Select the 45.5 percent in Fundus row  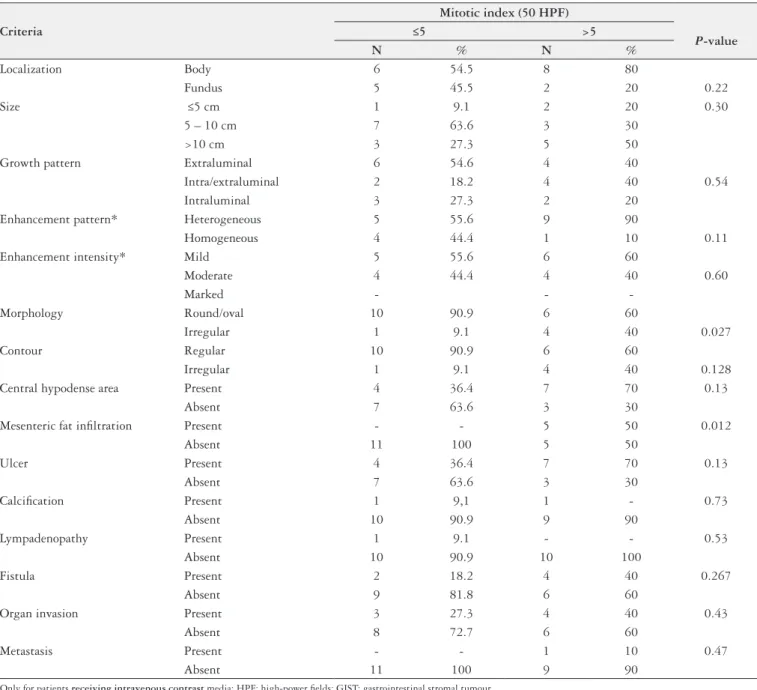[461, 88]
